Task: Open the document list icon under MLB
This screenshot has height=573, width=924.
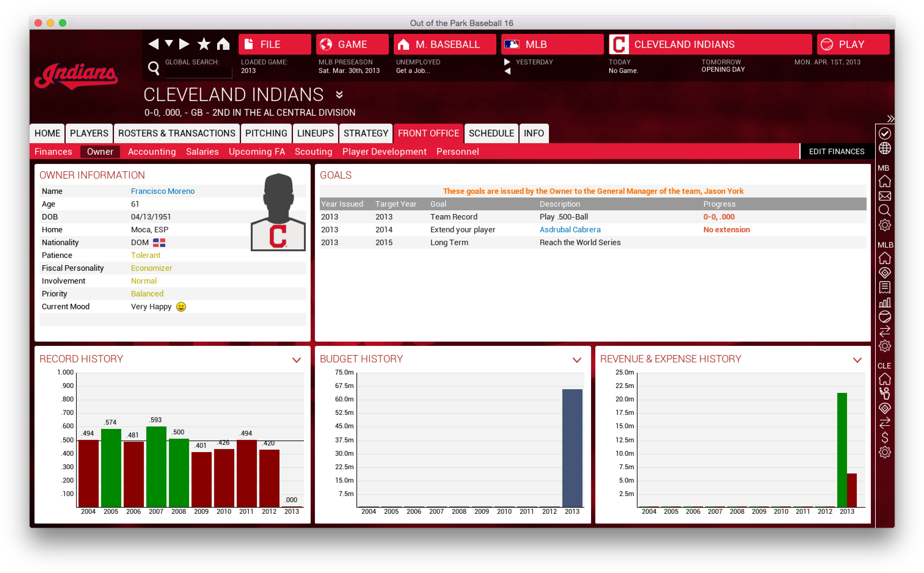Action: point(884,288)
